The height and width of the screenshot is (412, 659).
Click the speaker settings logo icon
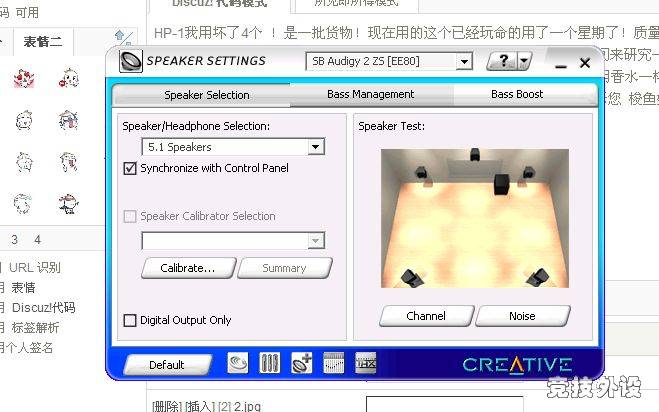pos(131,61)
